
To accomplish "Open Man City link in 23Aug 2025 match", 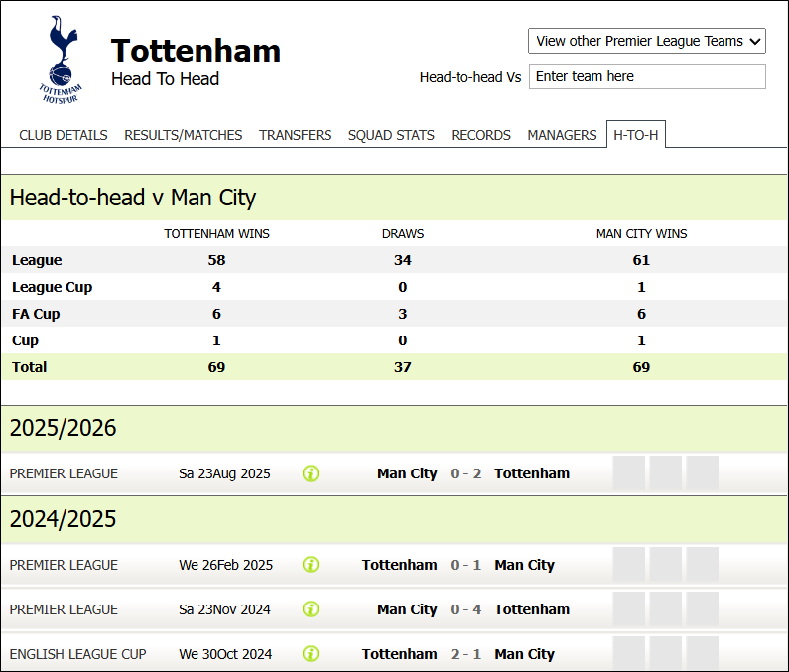I will (407, 473).
